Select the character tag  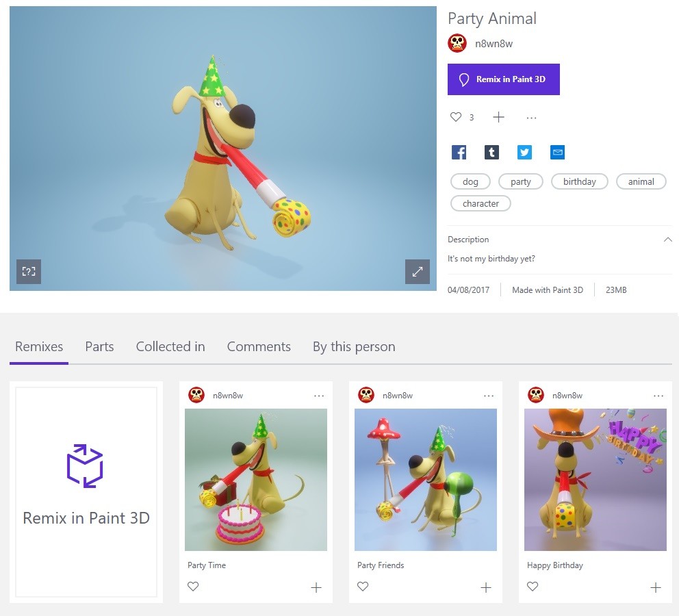(x=481, y=203)
